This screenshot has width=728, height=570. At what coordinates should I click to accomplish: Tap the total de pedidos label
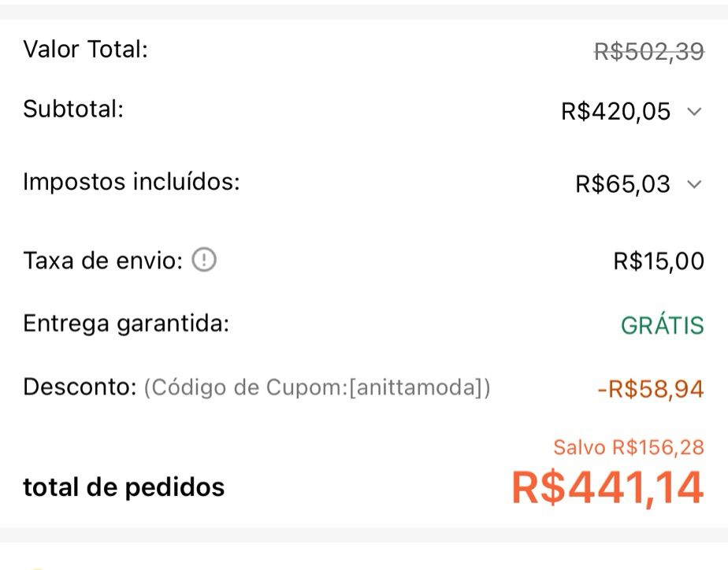[x=124, y=487]
